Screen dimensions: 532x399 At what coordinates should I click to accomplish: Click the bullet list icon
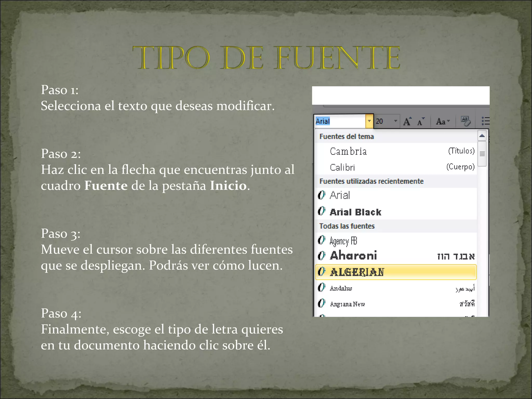click(485, 121)
